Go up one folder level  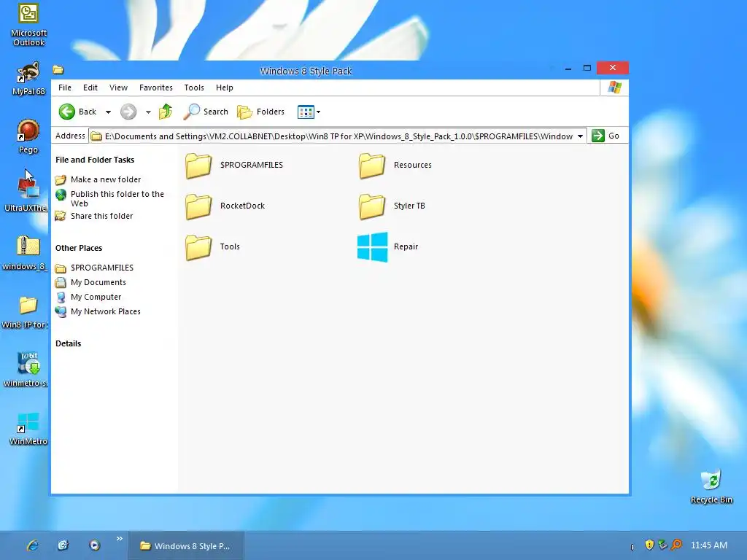click(166, 112)
